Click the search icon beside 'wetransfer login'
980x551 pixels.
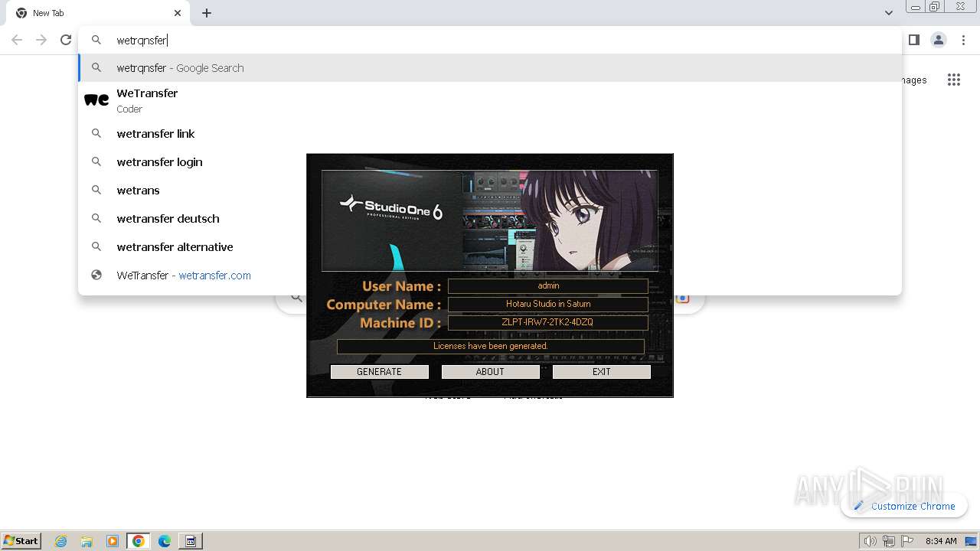(96, 161)
